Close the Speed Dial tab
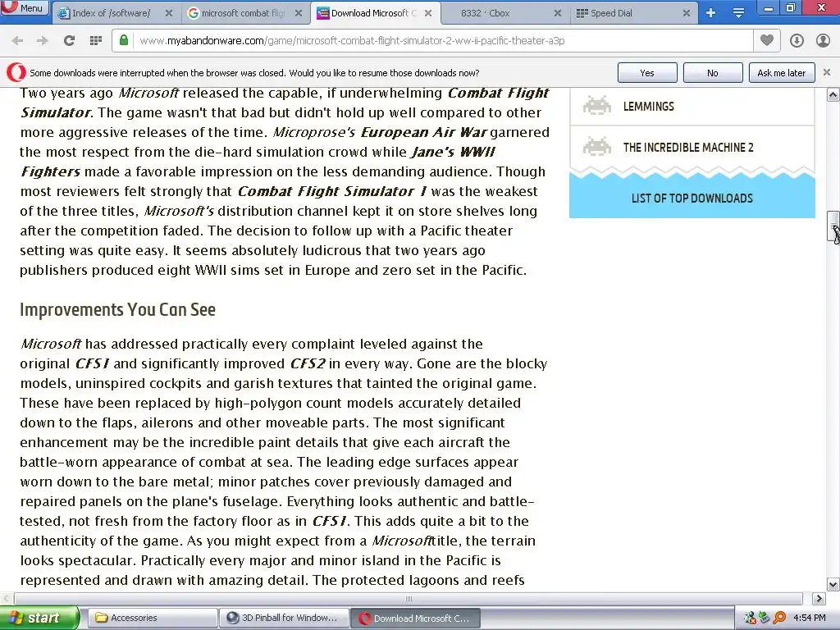Screen dimensions: 840x630 tap(687, 13)
